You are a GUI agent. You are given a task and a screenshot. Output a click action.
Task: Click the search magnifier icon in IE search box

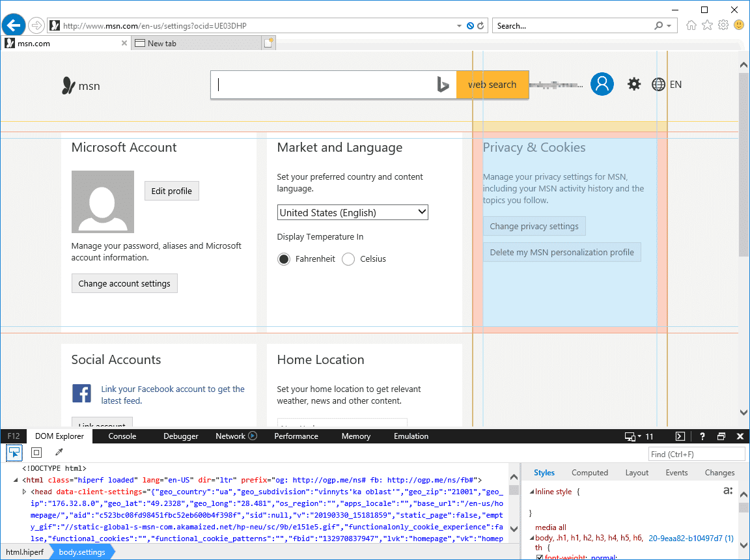(659, 25)
